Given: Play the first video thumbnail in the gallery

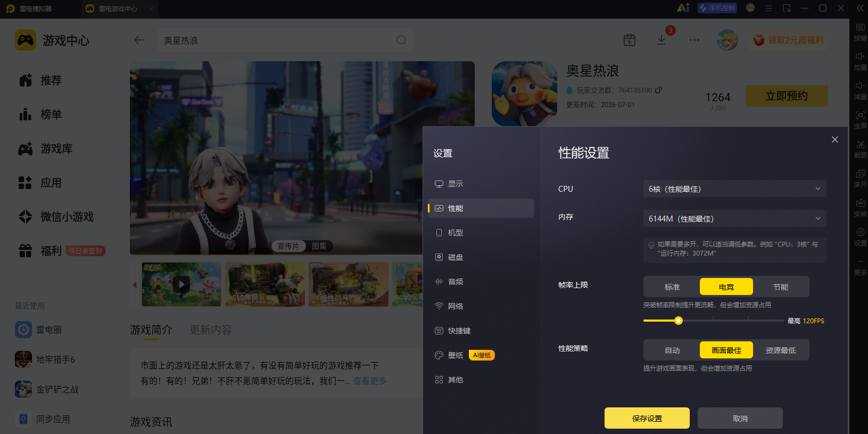Looking at the screenshot, I should coord(181,284).
